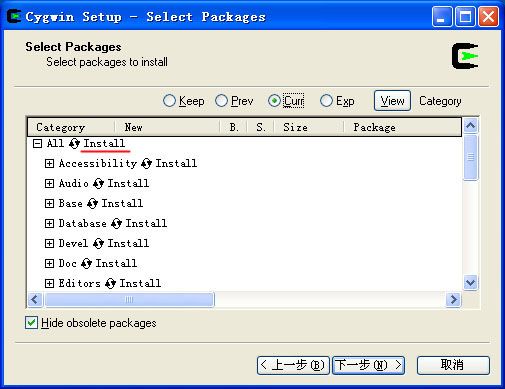The height and width of the screenshot is (389, 505).
Task: Click Install text on the Doc row
Action: [116, 263]
